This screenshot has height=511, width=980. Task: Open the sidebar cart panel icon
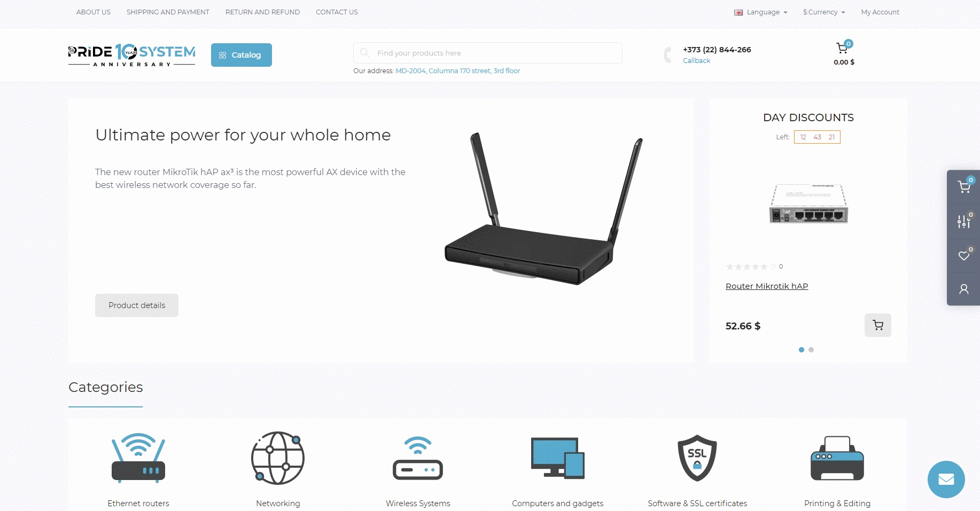[964, 187]
